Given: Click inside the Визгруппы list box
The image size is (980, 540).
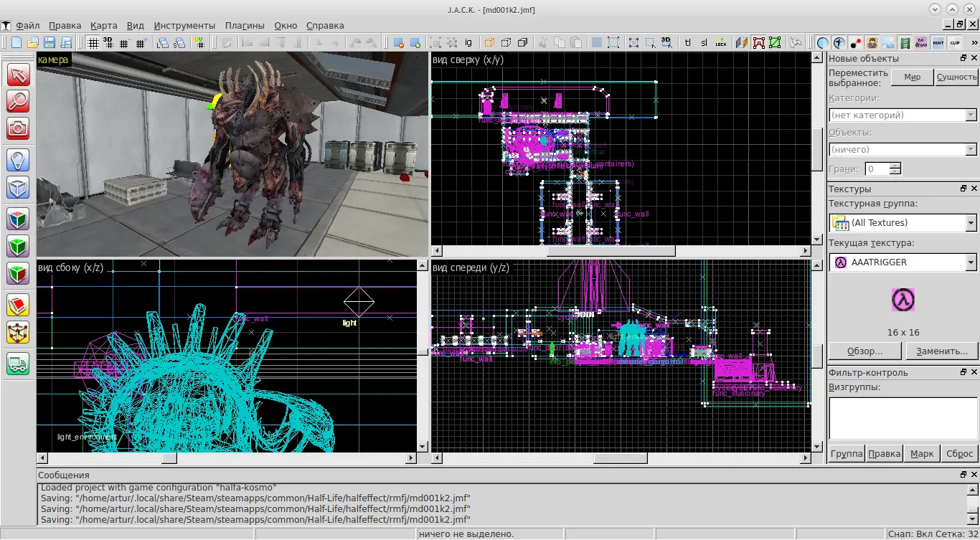Looking at the screenshot, I should [x=902, y=418].
